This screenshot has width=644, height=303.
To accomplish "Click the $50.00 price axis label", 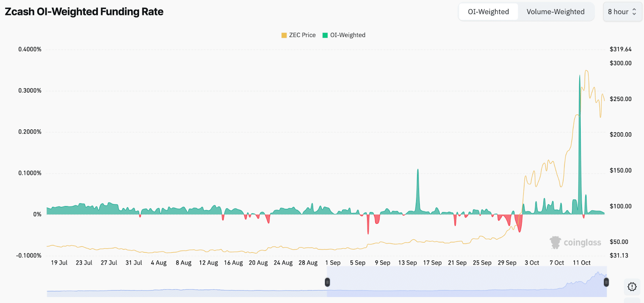I will 619,242.
